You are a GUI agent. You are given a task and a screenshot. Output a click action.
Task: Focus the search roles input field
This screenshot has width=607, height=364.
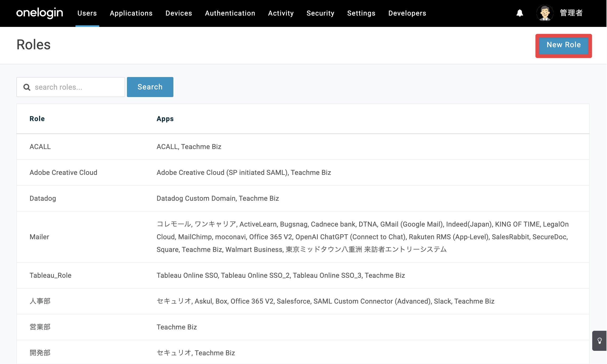click(x=71, y=87)
